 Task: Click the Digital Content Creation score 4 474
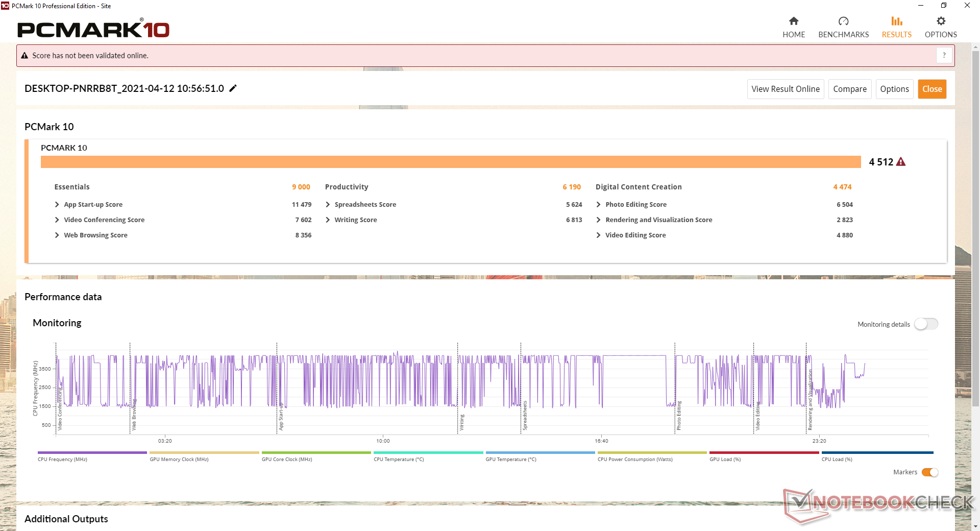click(842, 187)
